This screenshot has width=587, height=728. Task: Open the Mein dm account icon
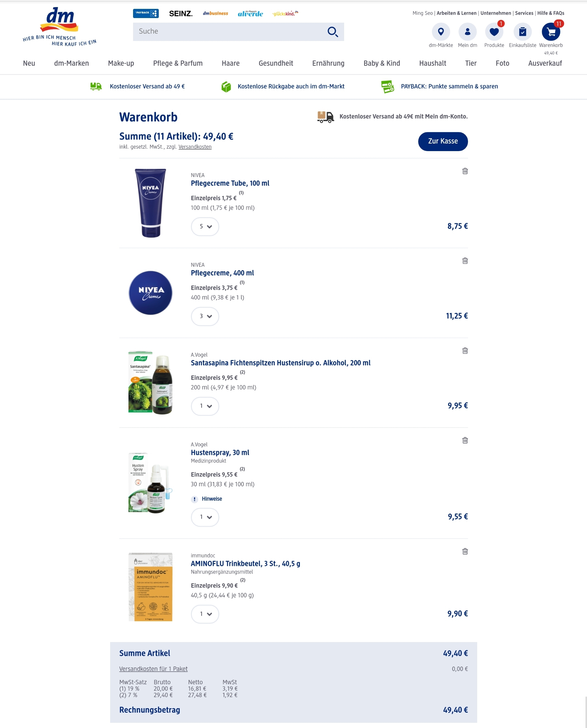467,32
